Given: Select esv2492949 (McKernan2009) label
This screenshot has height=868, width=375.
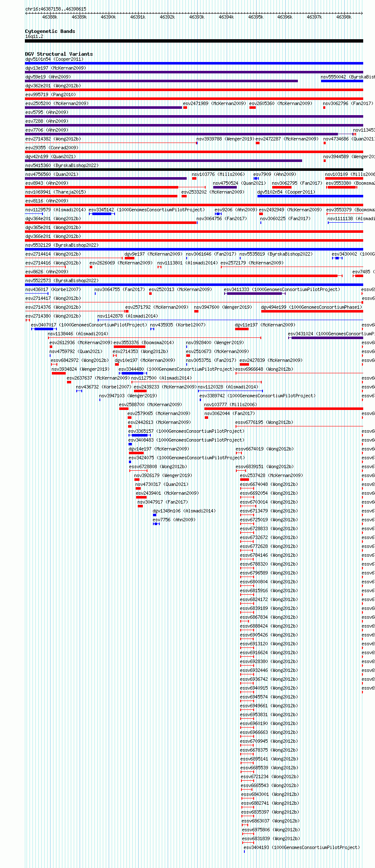Looking at the screenshot, I should point(290,210).
